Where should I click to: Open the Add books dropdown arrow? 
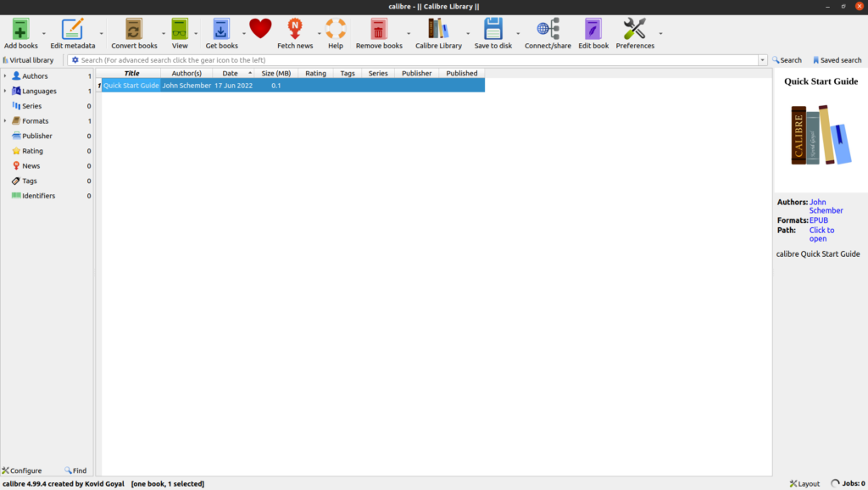click(44, 33)
